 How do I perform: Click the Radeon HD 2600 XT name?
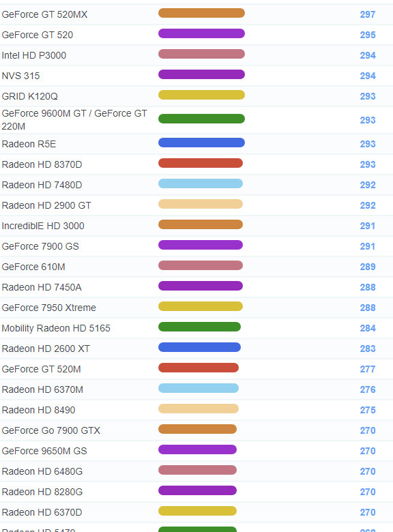pyautogui.click(x=46, y=349)
